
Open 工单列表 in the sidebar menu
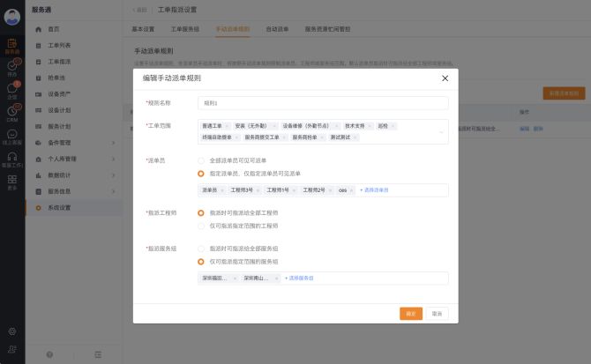click(59, 45)
